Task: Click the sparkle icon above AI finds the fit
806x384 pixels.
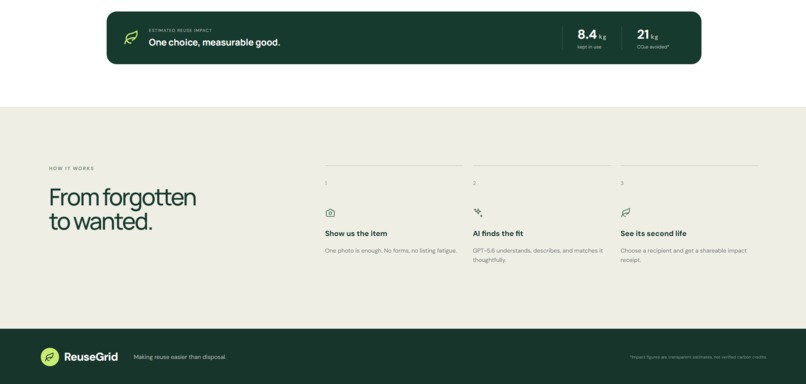Action: click(478, 212)
